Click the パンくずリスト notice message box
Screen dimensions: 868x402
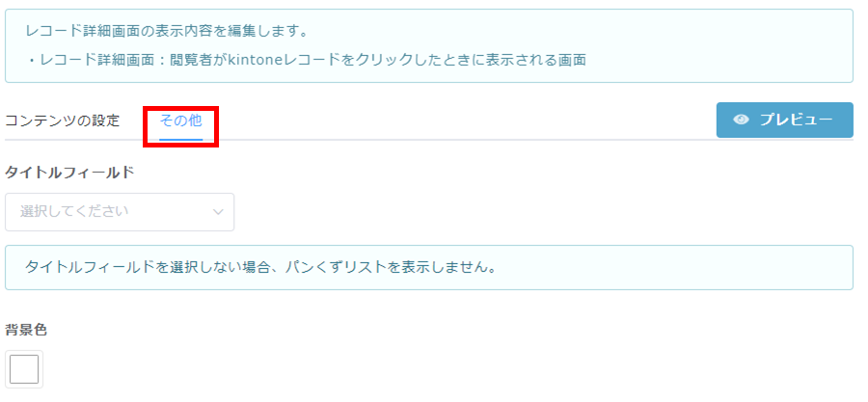429,268
